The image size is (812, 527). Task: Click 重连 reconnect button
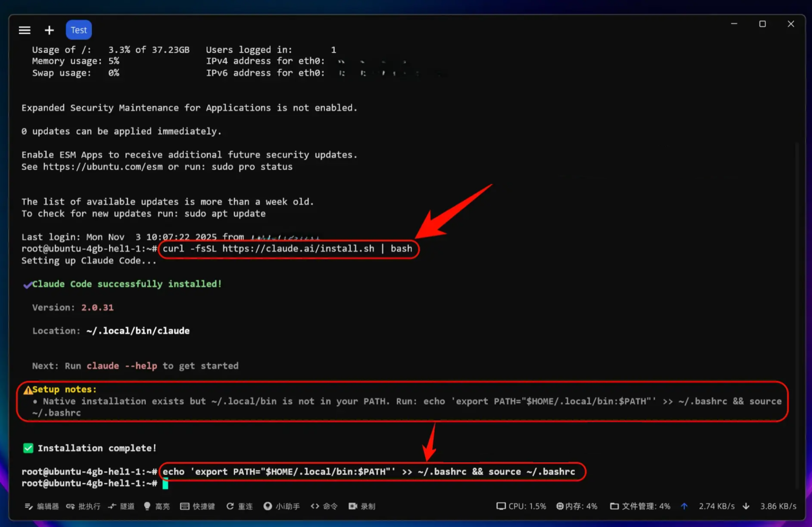pos(240,506)
